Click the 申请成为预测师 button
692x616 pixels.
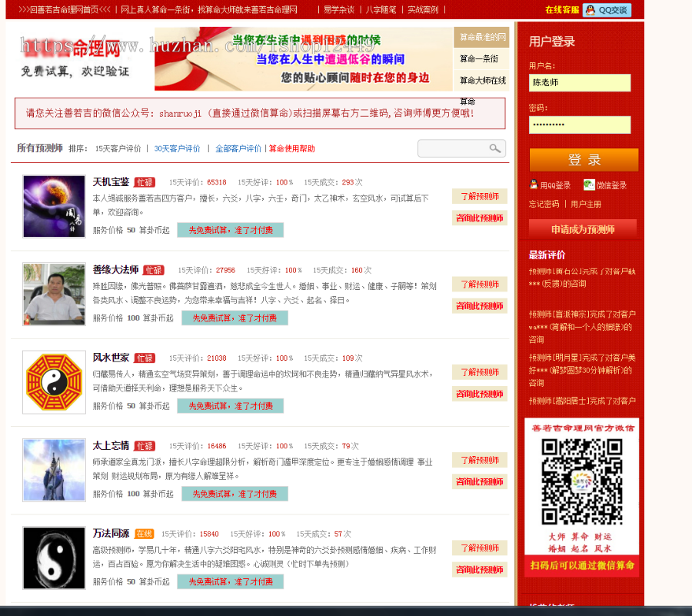582,230
